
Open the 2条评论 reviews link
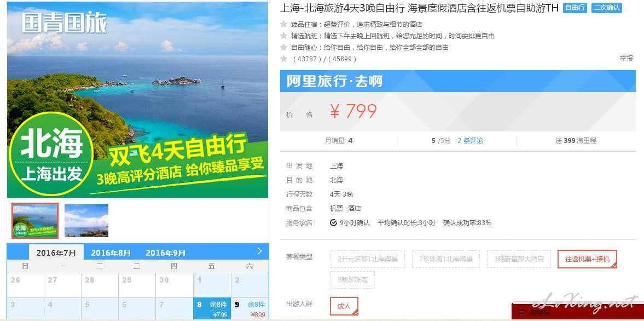pyautogui.click(x=470, y=141)
